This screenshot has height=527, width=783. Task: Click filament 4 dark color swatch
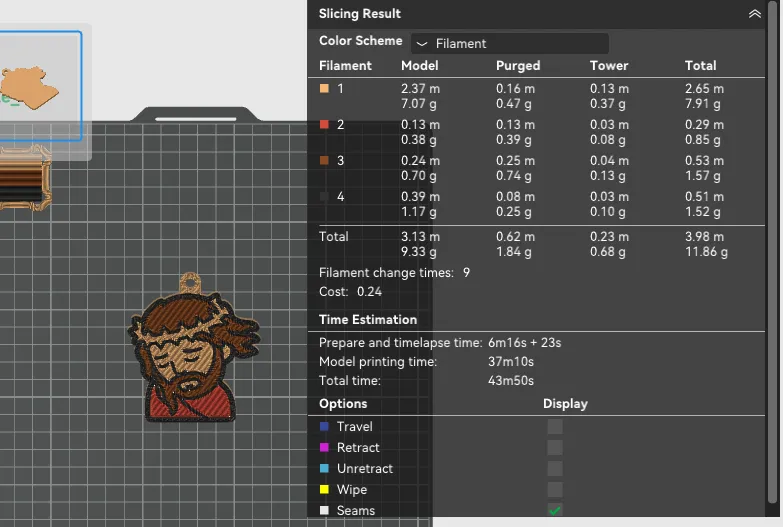[x=324, y=196]
